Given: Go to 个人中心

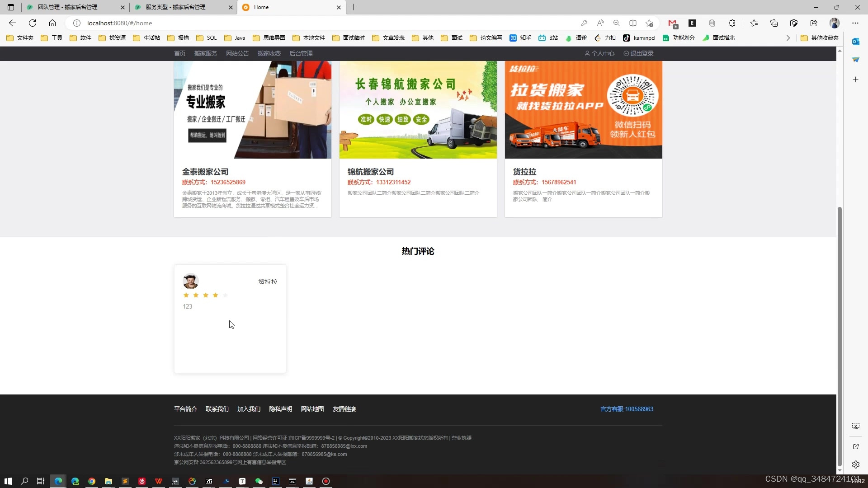Looking at the screenshot, I should 599,53.
